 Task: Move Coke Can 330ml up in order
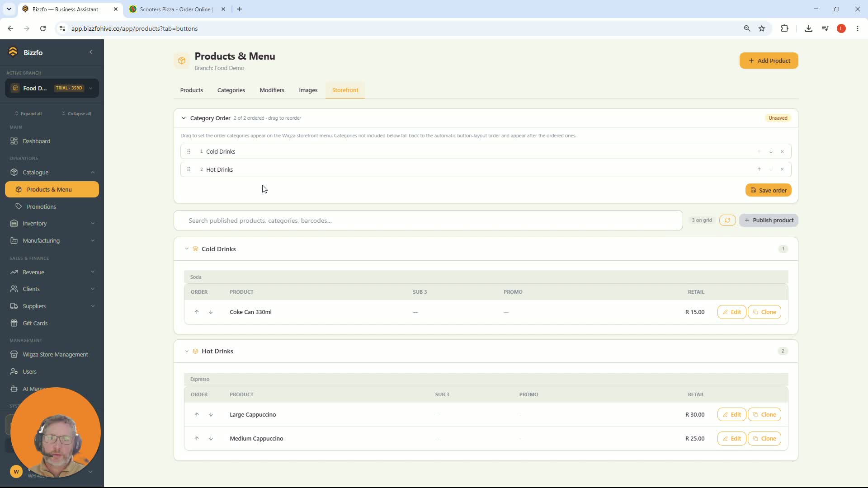197,312
